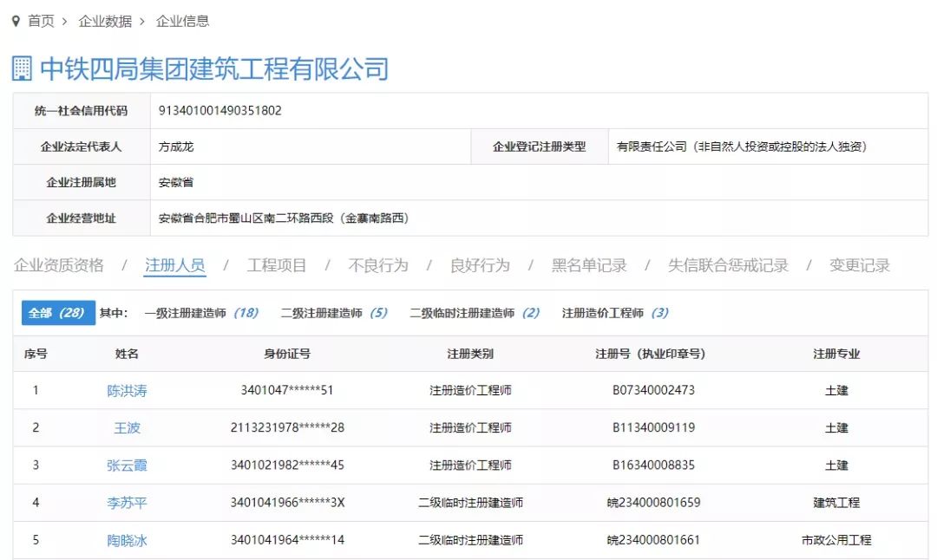Screen dimensions: 937x560
Task: Switch to 变更记录 tab
Action: tap(859, 265)
